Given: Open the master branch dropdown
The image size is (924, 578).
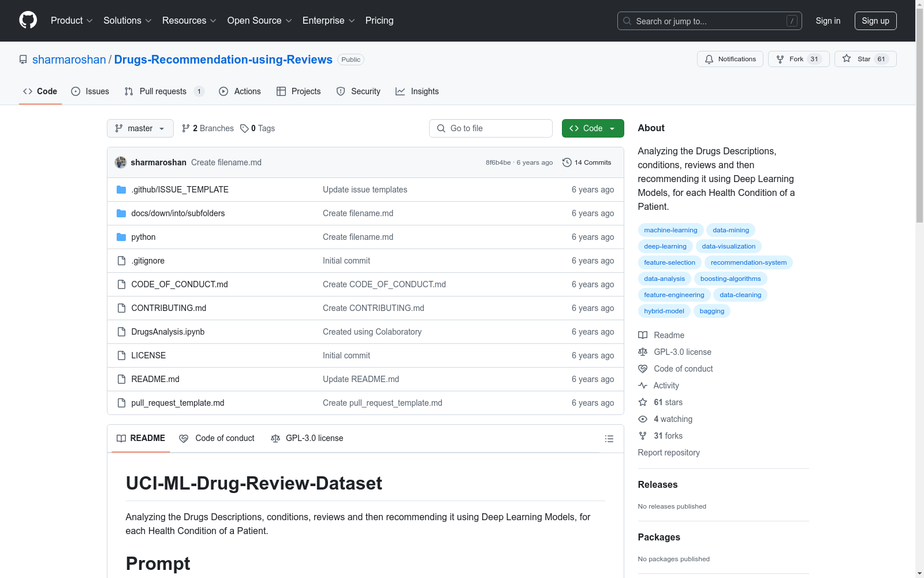Looking at the screenshot, I should [x=140, y=128].
